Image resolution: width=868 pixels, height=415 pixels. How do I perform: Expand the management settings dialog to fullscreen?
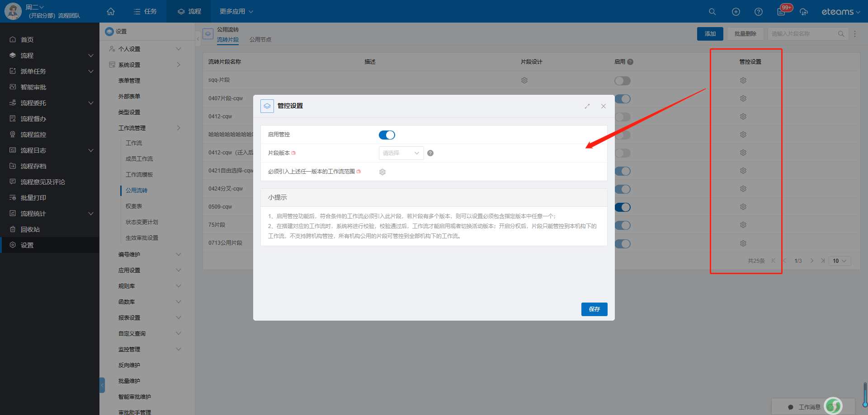click(587, 106)
